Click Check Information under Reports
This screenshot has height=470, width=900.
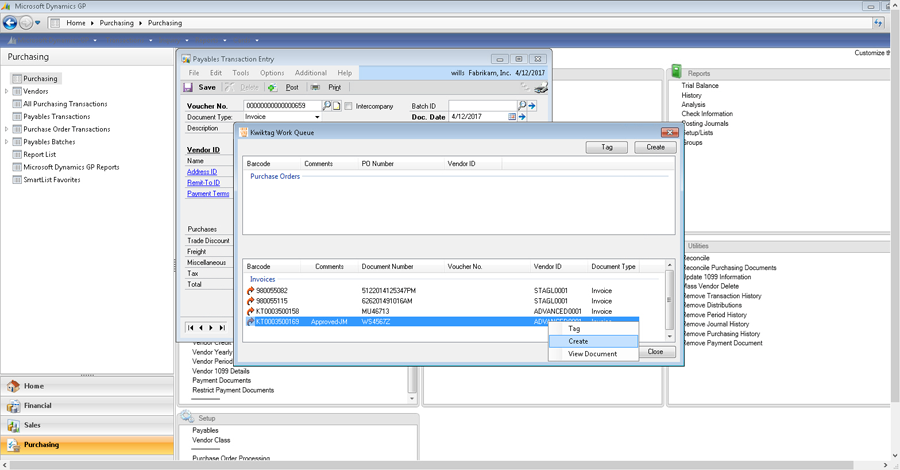coord(707,114)
